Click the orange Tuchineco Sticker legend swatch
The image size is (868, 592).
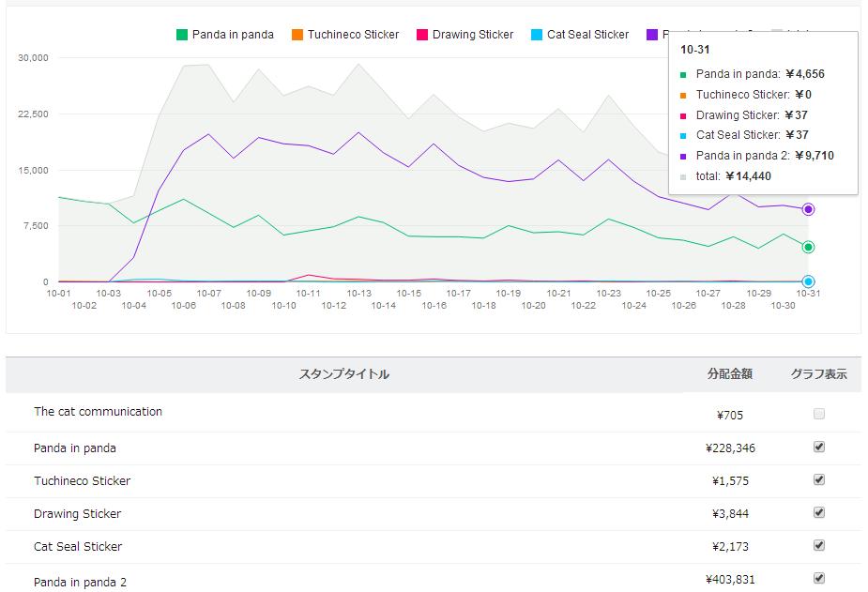pyautogui.click(x=297, y=35)
